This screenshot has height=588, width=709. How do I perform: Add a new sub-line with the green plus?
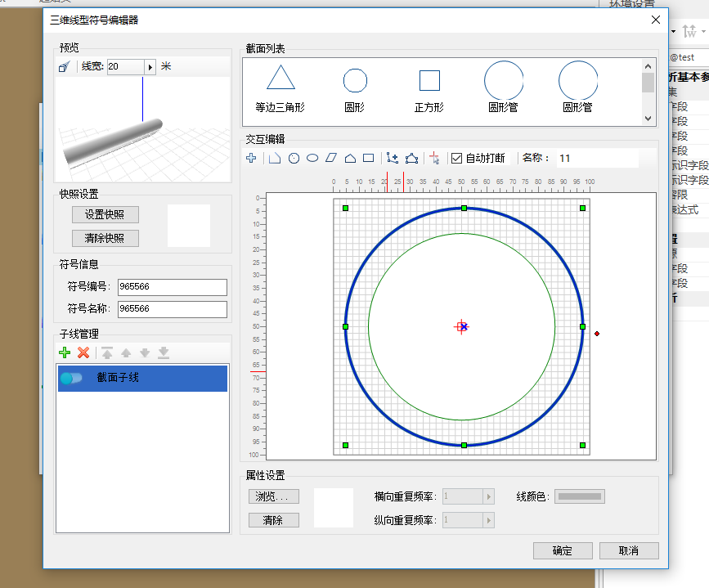pos(64,352)
